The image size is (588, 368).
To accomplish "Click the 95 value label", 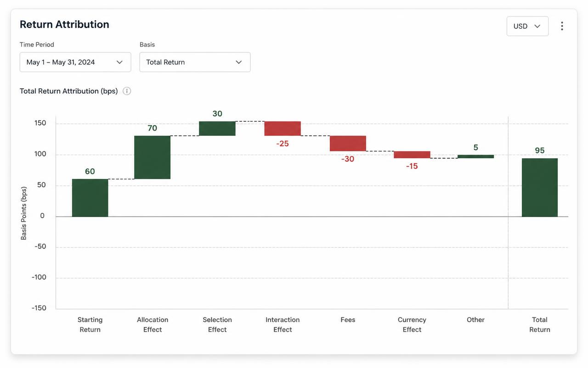I will tap(540, 151).
